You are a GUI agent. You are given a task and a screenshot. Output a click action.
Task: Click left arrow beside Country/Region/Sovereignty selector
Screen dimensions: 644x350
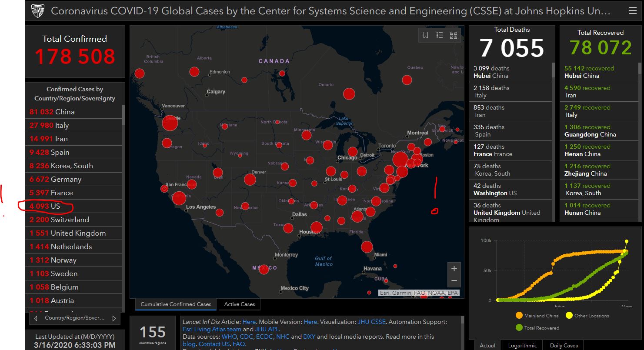(36, 318)
